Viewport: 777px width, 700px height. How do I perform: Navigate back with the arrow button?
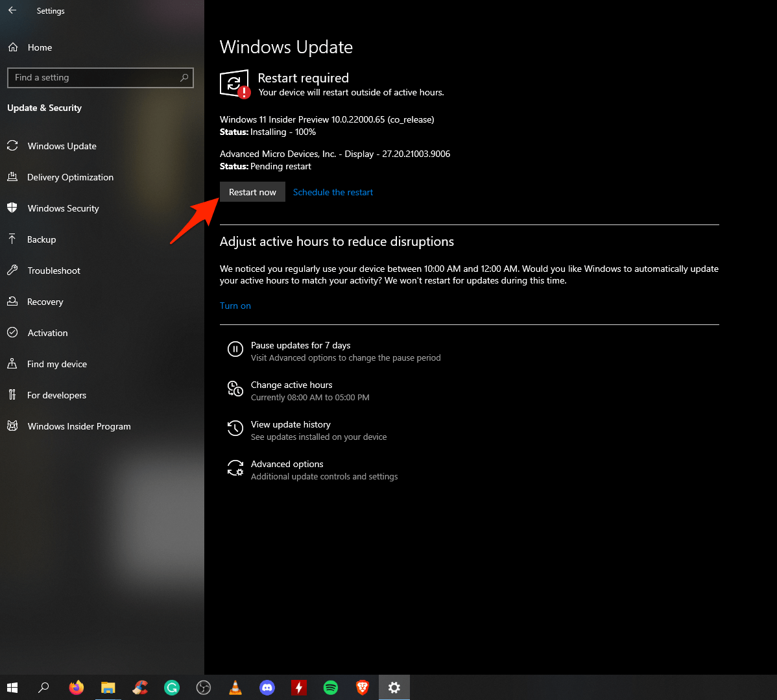click(12, 10)
